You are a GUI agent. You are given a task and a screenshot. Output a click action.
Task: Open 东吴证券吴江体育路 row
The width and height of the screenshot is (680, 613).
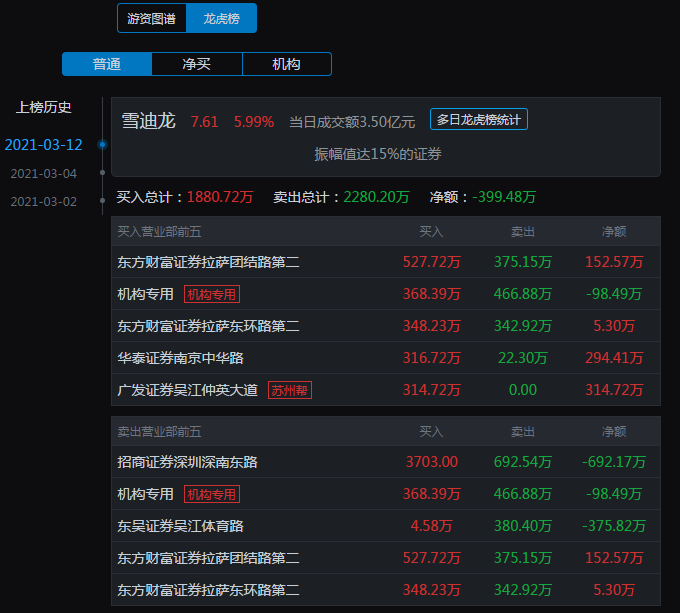pos(386,526)
